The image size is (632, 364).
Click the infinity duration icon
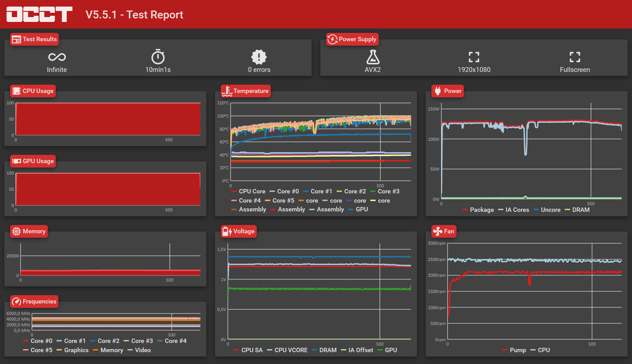click(x=57, y=57)
